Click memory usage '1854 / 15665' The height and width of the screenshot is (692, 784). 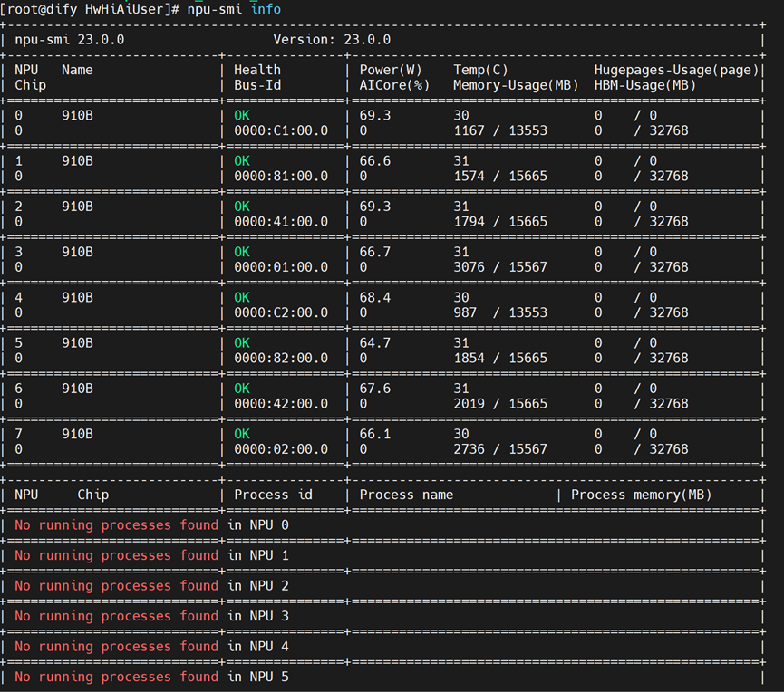pos(500,359)
